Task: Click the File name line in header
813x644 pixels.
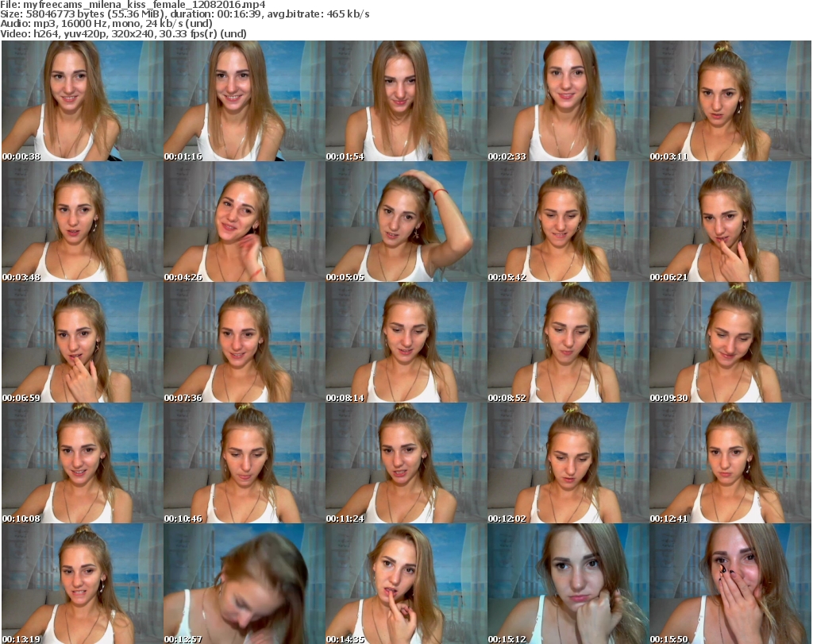Action: pyautogui.click(x=133, y=5)
